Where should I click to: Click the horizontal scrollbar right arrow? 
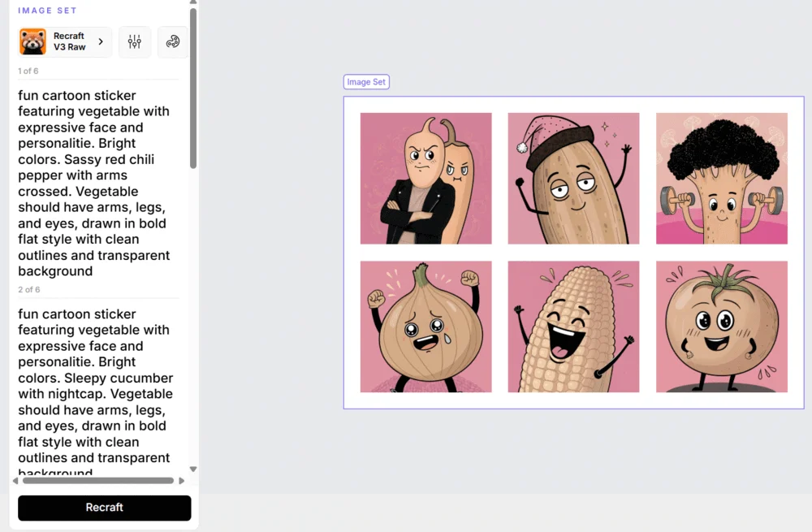point(181,481)
